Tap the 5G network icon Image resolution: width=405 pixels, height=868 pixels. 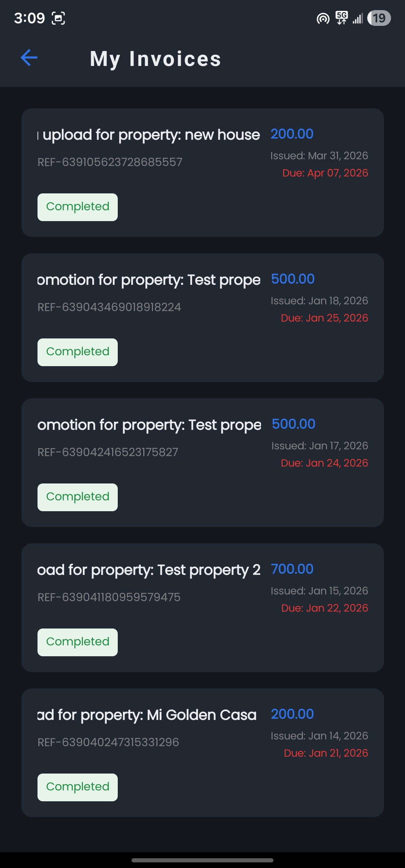point(342,18)
